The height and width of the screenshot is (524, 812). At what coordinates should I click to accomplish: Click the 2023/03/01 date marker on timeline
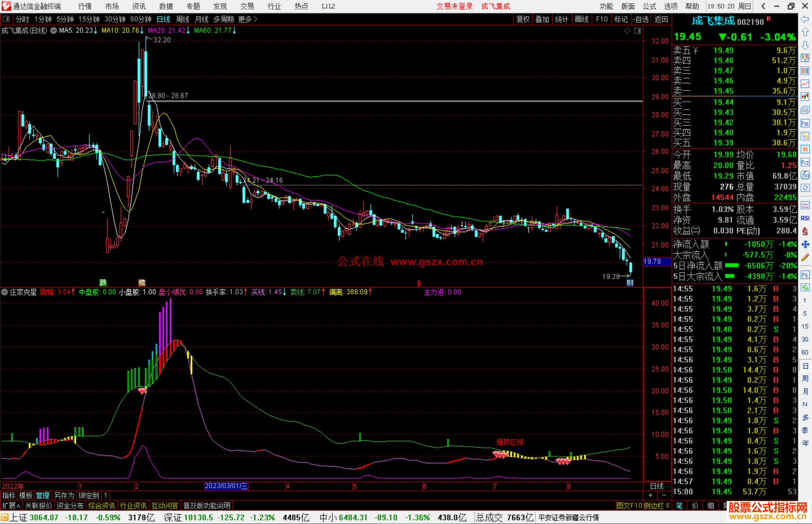(x=226, y=486)
